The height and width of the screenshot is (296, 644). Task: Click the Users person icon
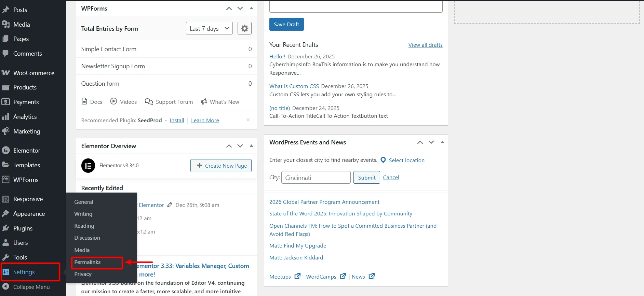(x=5, y=243)
